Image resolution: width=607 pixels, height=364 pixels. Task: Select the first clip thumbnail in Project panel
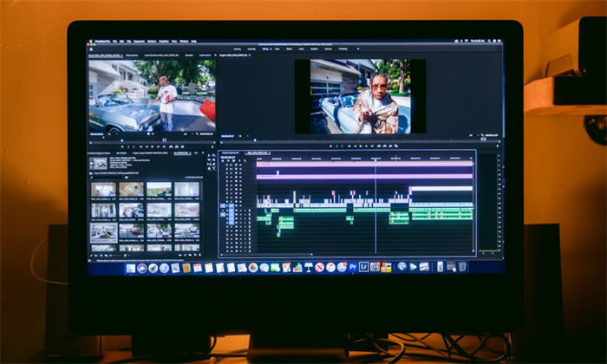[x=103, y=189]
